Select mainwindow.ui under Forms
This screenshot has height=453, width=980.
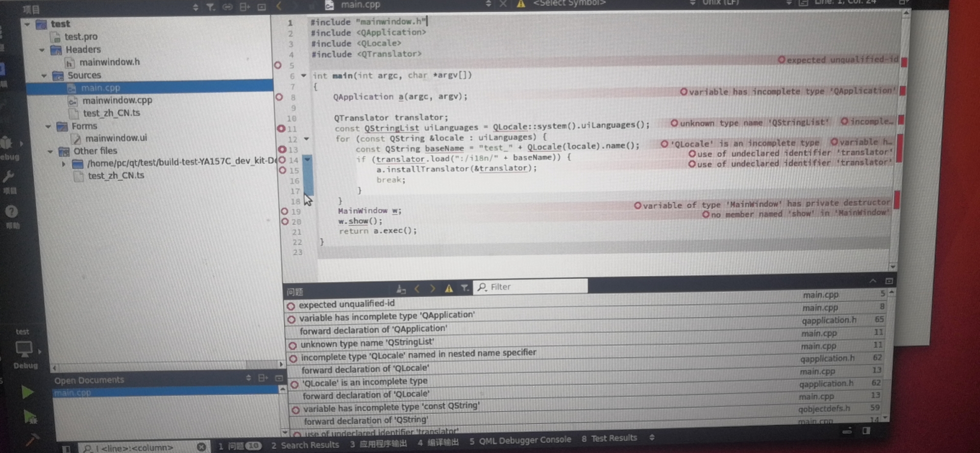[x=116, y=138]
